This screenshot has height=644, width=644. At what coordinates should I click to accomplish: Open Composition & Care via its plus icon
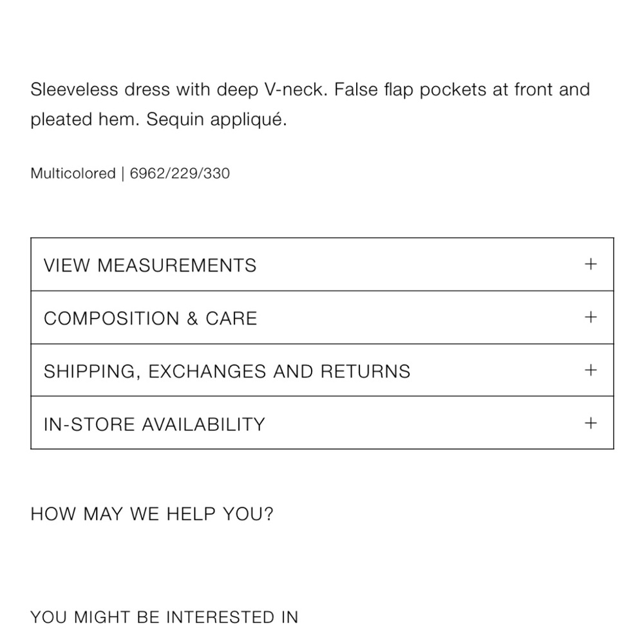coord(590,317)
